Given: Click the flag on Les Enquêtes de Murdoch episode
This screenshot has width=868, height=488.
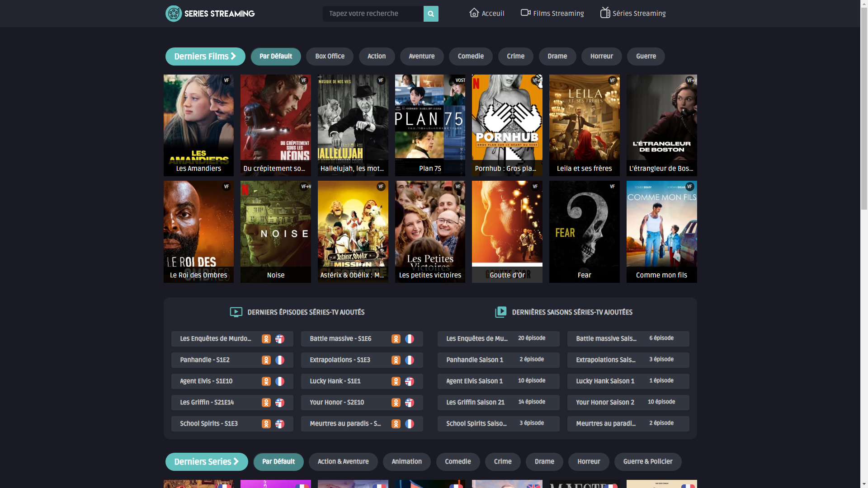Looking at the screenshot, I should [280, 339].
